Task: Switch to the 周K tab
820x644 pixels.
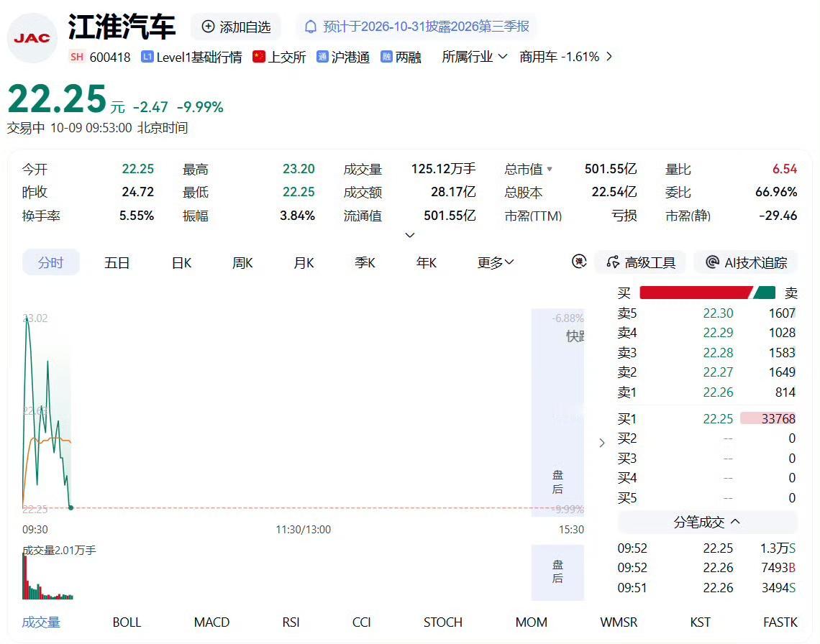Action: [x=242, y=262]
